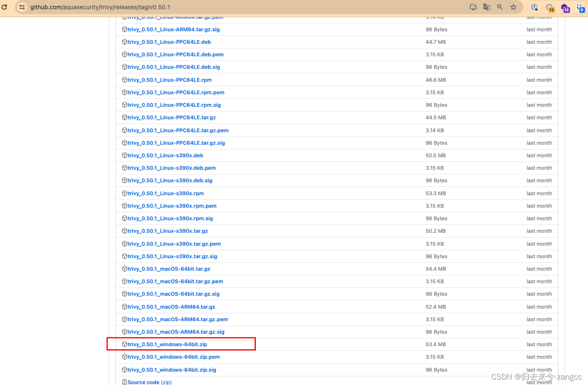Download Source code (zip)

pyautogui.click(x=150, y=382)
